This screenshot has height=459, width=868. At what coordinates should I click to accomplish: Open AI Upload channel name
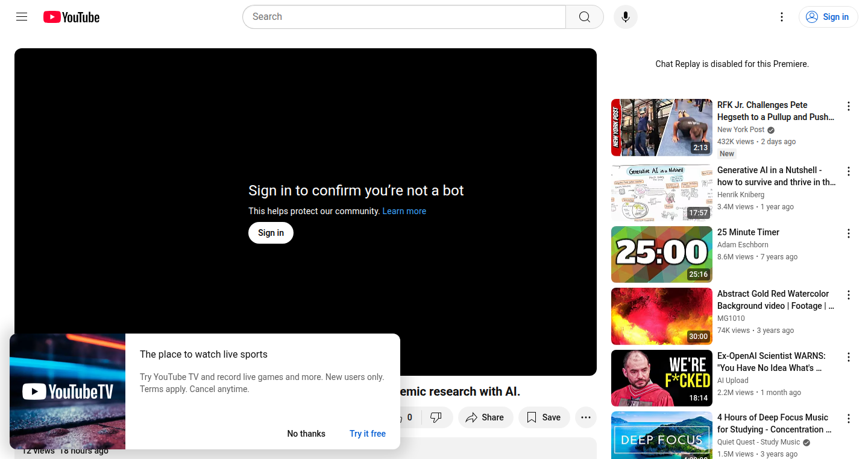[733, 381]
